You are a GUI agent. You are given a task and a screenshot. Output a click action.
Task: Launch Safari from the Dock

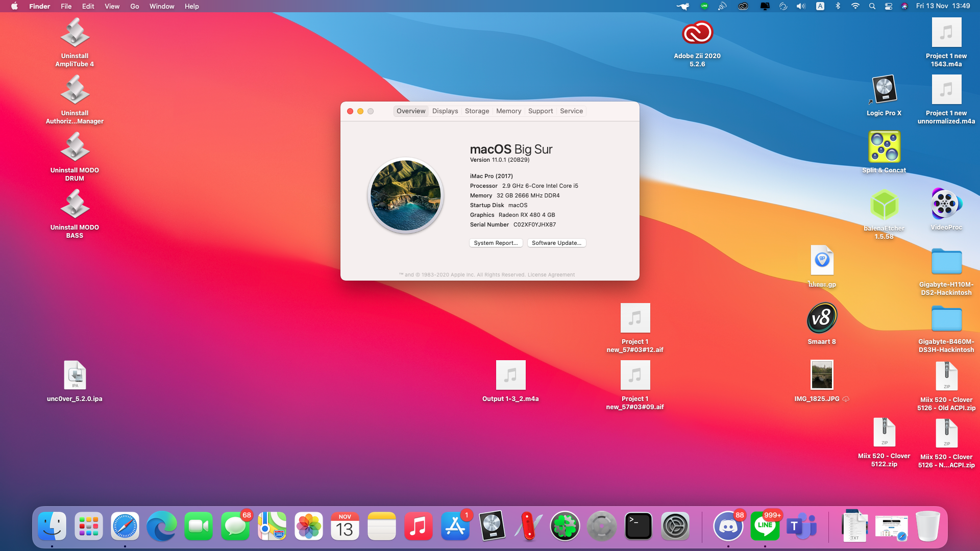pyautogui.click(x=125, y=526)
